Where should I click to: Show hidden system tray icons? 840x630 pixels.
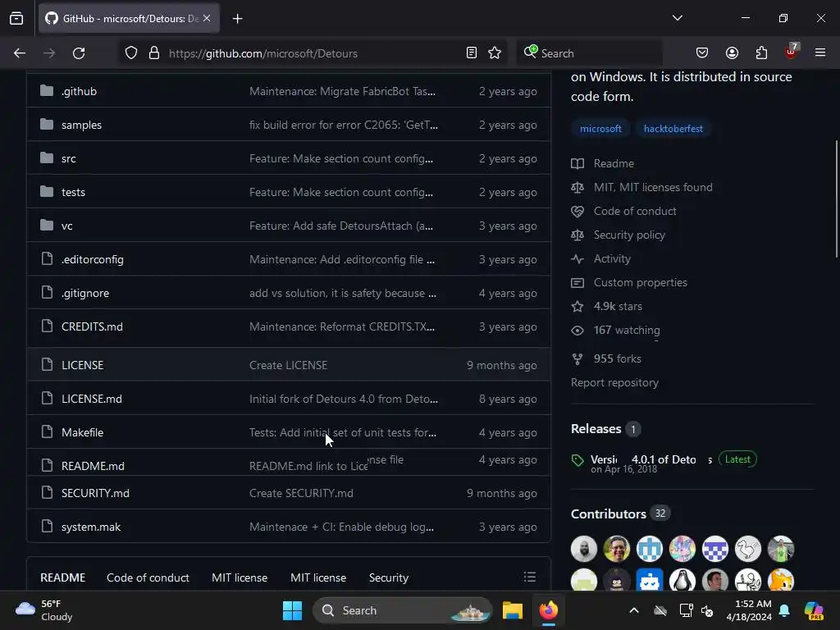[x=634, y=610]
